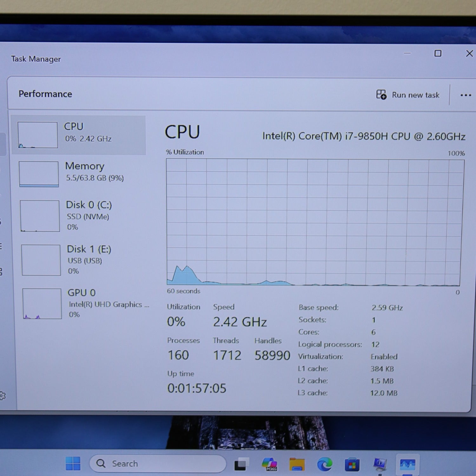Click the CPU mini graph thumbnail
Image resolution: width=476 pixels, height=476 pixels.
38,135
